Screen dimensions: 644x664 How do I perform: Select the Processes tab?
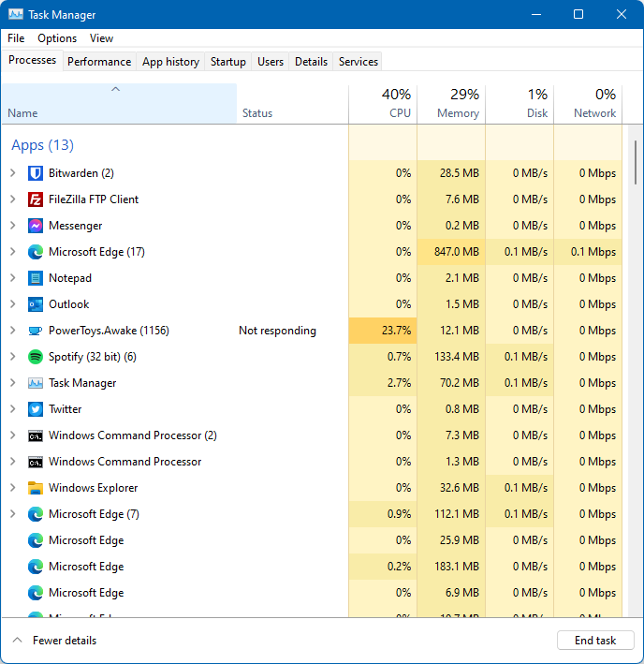32,60
